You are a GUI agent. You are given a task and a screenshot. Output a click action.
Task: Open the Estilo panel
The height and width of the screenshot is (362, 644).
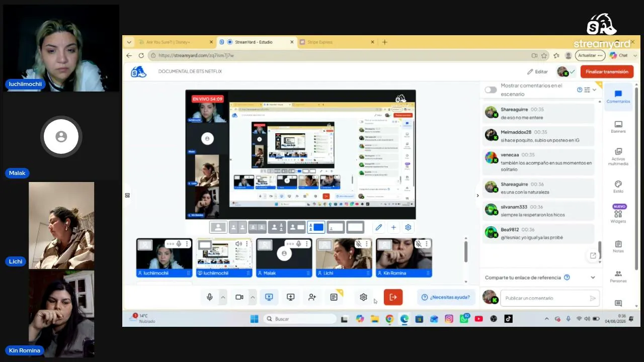(x=618, y=187)
